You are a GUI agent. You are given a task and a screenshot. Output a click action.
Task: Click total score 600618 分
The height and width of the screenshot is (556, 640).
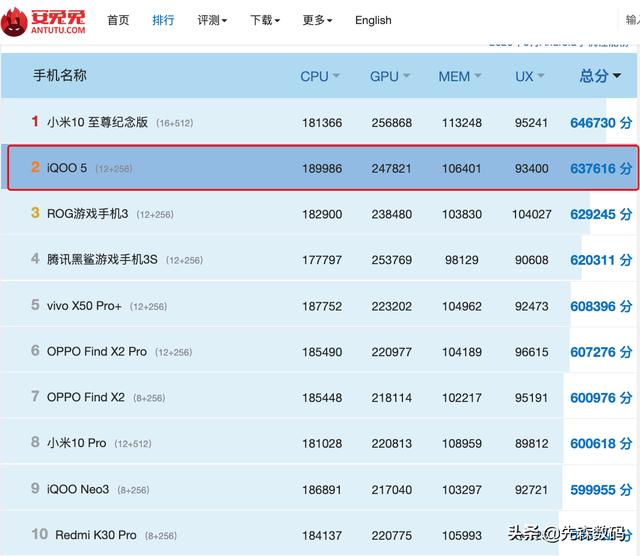[601, 443]
